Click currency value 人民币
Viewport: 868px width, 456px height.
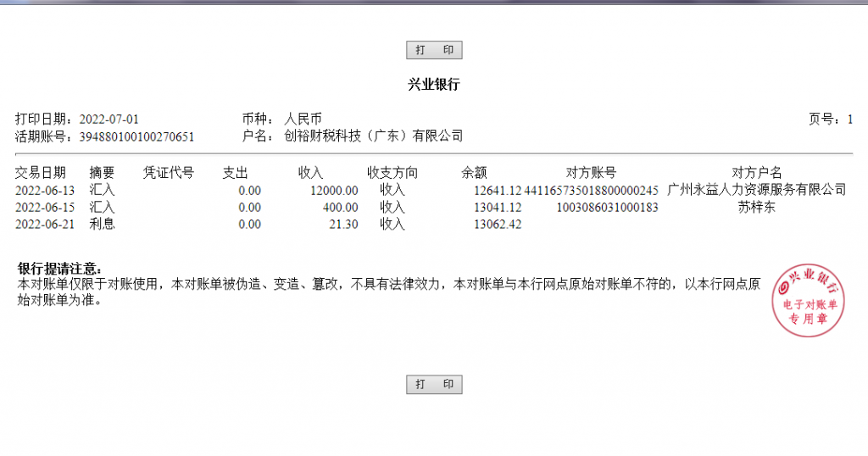tap(303, 119)
